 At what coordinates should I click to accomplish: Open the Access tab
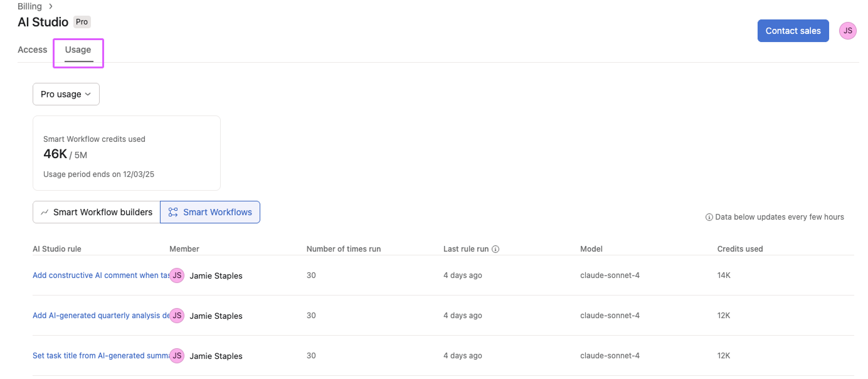click(33, 50)
